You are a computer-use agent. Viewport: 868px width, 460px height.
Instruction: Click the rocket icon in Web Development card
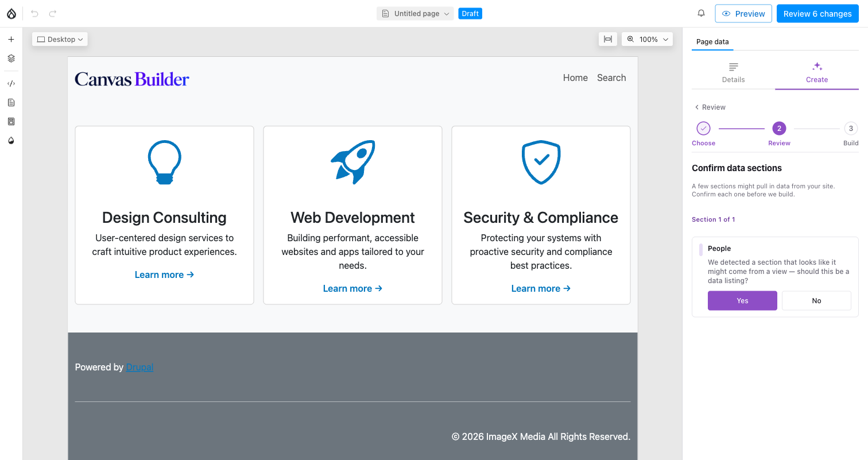tap(353, 162)
